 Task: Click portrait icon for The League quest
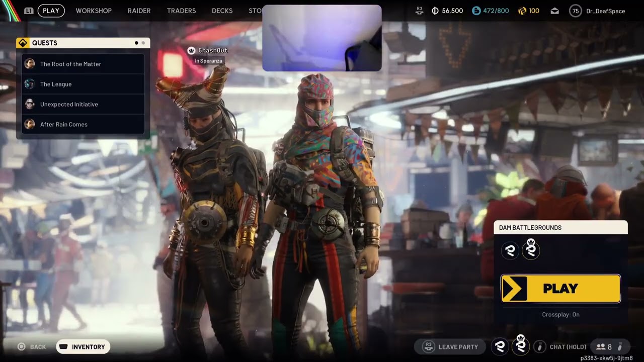pos(30,84)
